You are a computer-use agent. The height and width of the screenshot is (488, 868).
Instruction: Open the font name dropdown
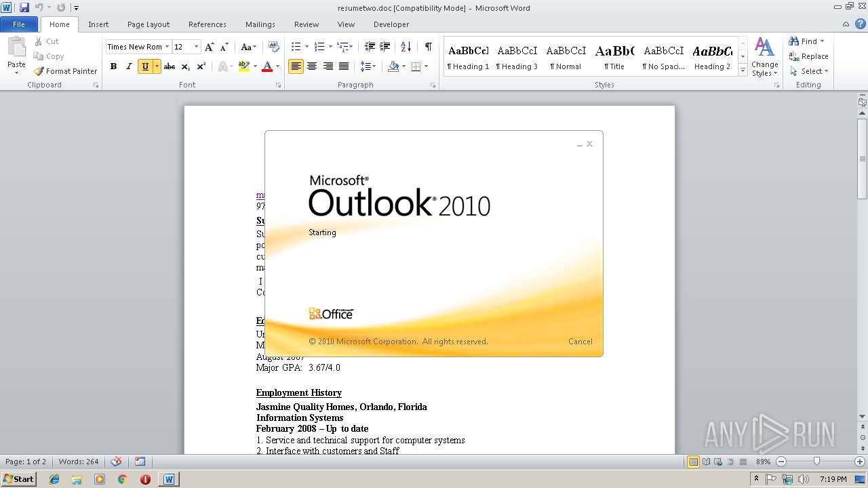[167, 47]
